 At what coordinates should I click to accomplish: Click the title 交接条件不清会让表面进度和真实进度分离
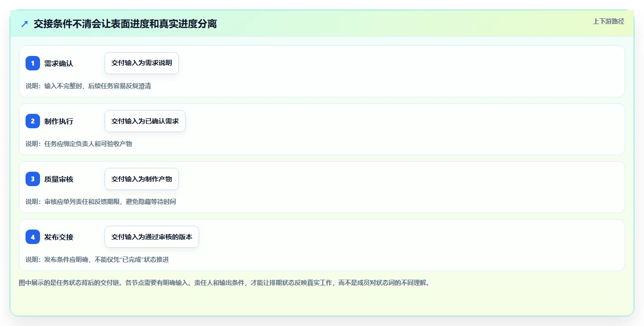125,24
